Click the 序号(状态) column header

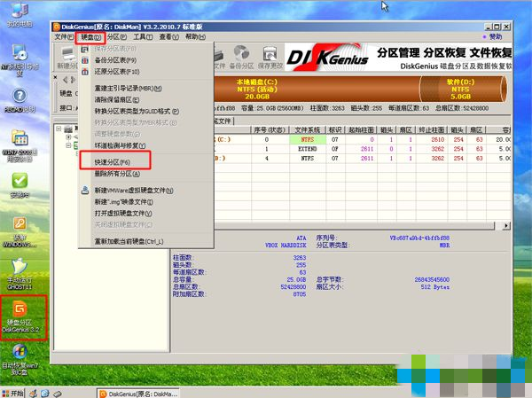point(270,130)
